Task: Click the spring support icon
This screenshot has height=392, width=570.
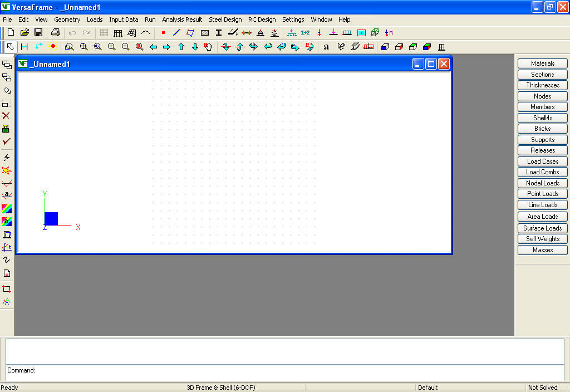Action: 274,33
